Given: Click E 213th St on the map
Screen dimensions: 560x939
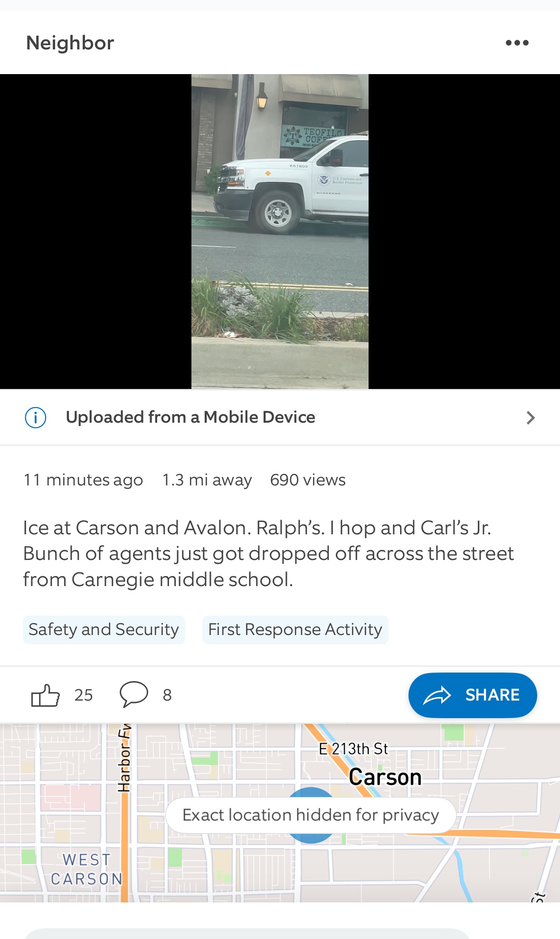Looking at the screenshot, I should coord(353,749).
